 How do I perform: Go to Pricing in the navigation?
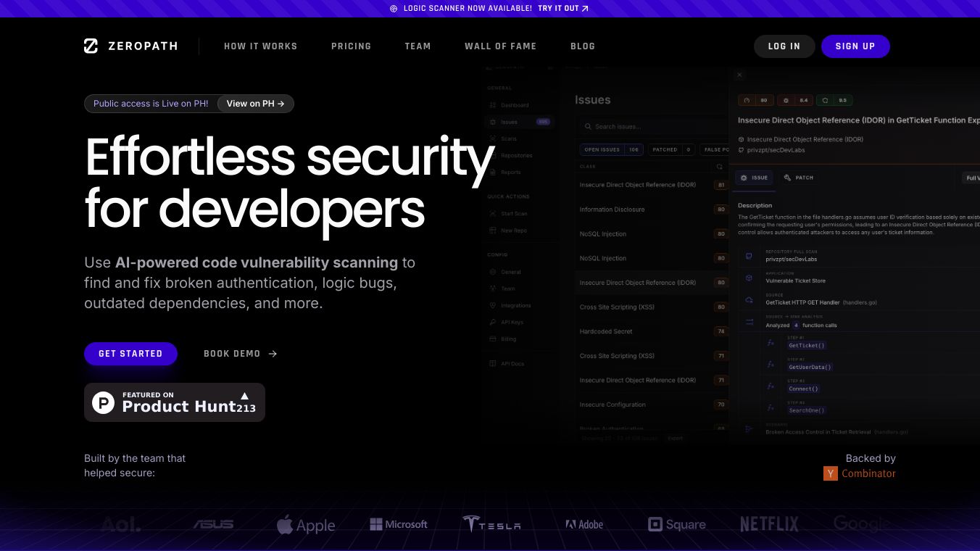(351, 46)
